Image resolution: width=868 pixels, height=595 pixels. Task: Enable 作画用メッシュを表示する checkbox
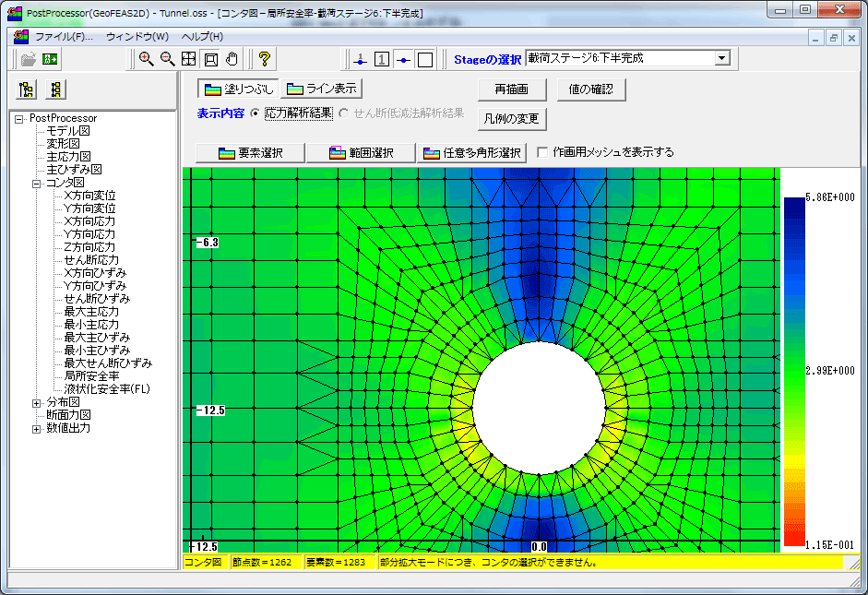coord(543,152)
